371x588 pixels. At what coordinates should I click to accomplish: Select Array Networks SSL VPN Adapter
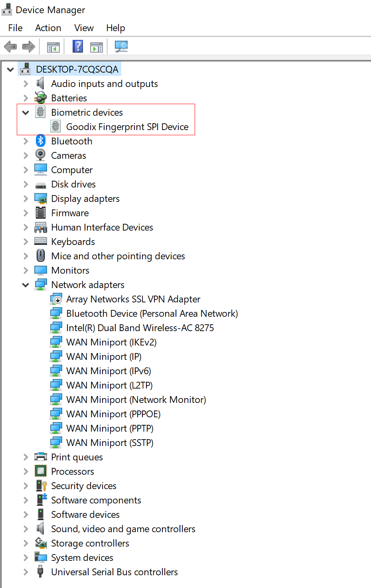pyautogui.click(x=133, y=299)
